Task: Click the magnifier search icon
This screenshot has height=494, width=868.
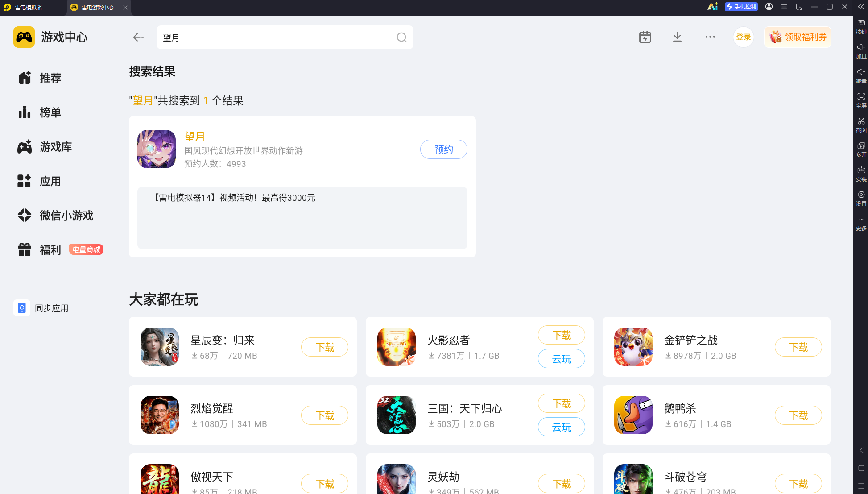Action: point(401,37)
